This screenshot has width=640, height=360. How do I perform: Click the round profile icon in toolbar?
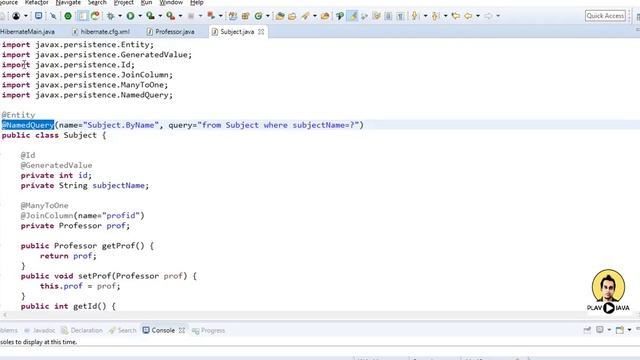click(x=16, y=16)
